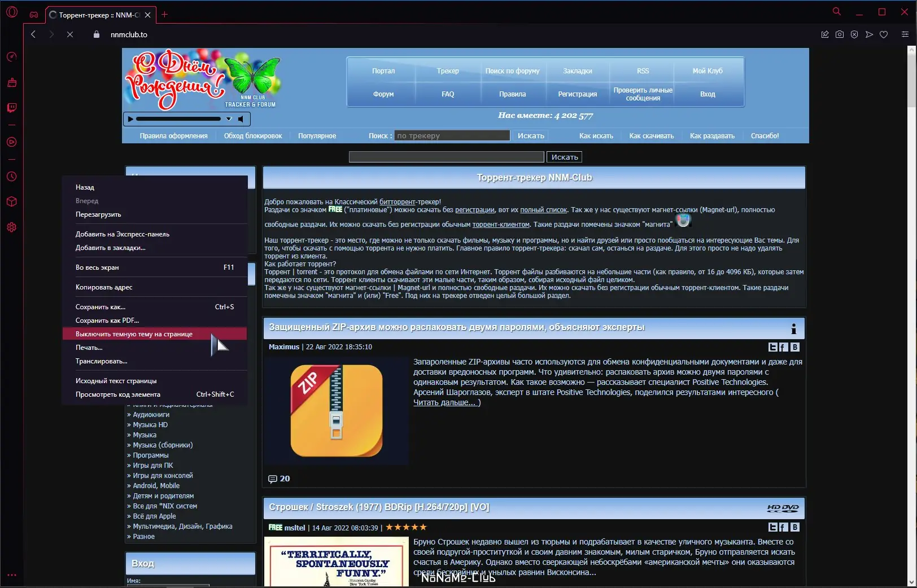Show History from the sidebar clock
This screenshot has width=917, height=588.
pyautogui.click(x=12, y=177)
